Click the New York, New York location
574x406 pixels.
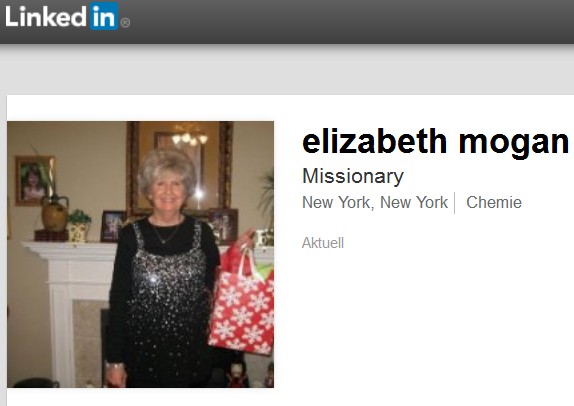coord(375,202)
